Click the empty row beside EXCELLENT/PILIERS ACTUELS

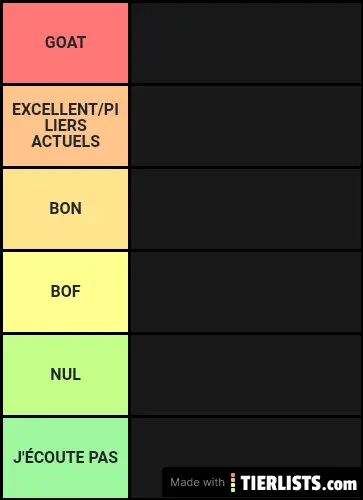(x=246, y=126)
